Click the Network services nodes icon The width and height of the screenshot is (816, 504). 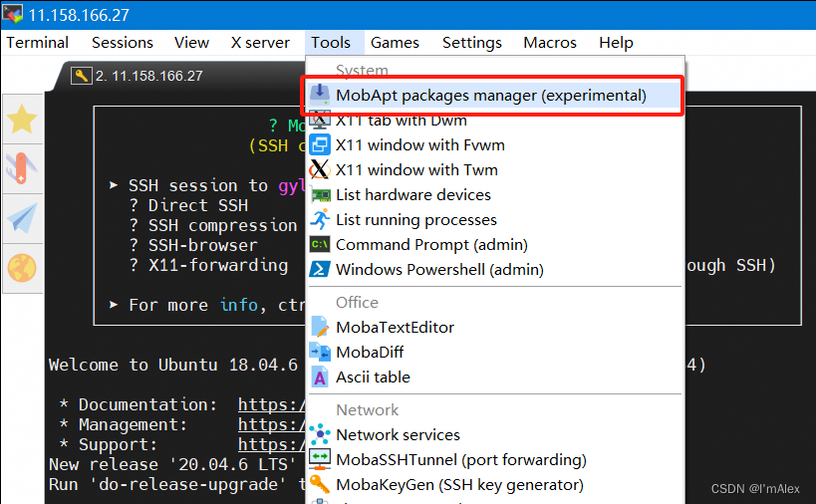[320, 434]
